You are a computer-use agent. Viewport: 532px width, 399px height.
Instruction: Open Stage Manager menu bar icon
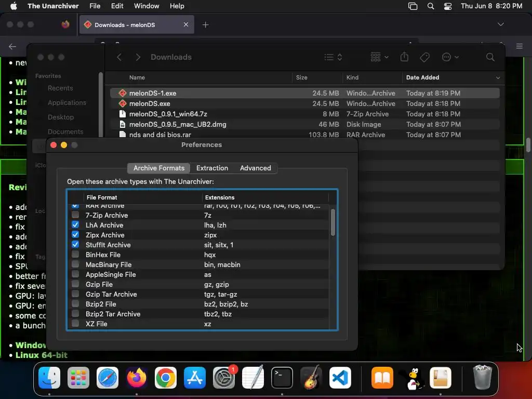click(x=413, y=6)
